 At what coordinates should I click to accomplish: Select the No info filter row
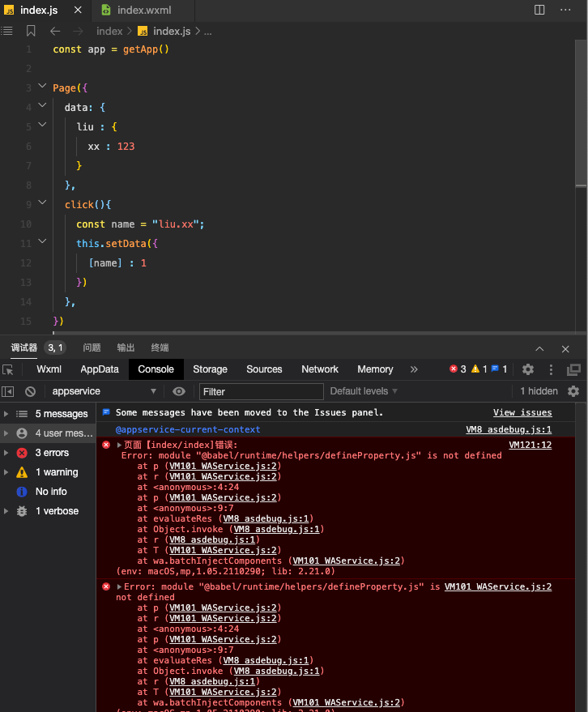[x=48, y=492]
